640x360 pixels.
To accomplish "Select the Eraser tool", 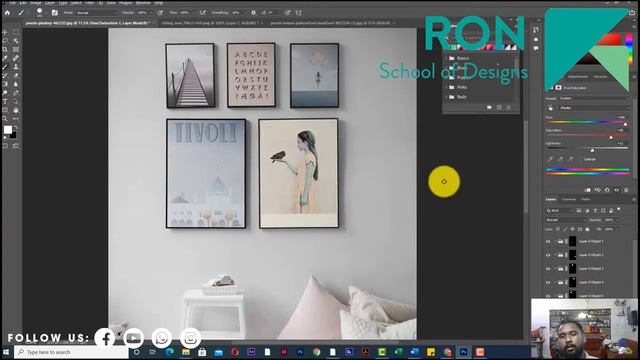I will [x=16, y=76].
